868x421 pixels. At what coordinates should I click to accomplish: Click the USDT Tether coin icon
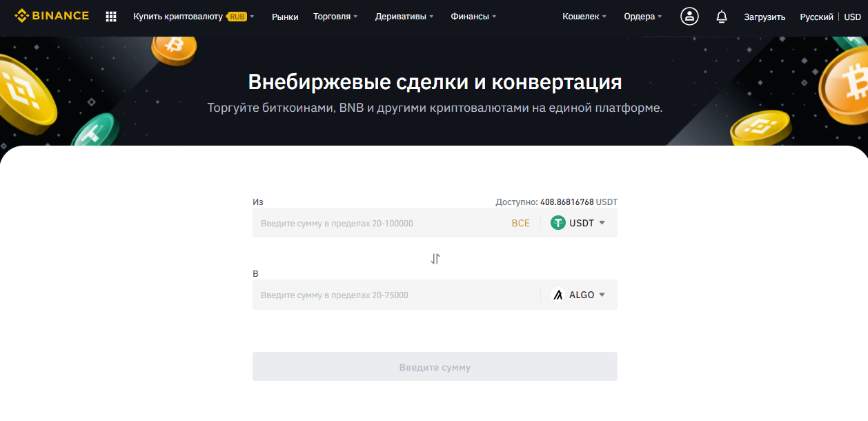(558, 223)
